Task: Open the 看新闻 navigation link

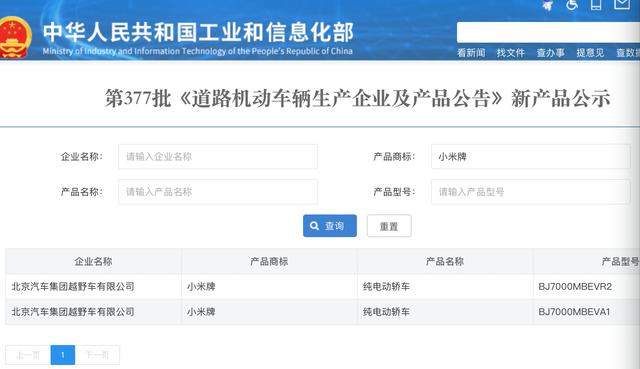Action: 471,53
